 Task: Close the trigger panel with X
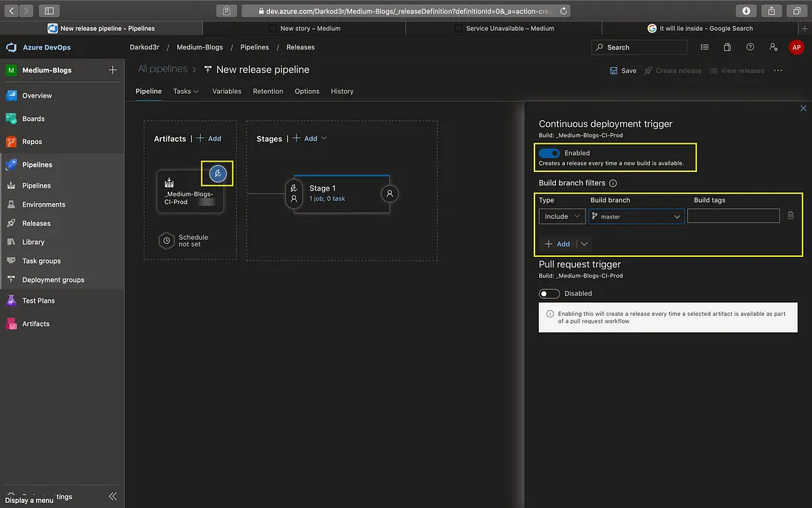[x=803, y=109]
